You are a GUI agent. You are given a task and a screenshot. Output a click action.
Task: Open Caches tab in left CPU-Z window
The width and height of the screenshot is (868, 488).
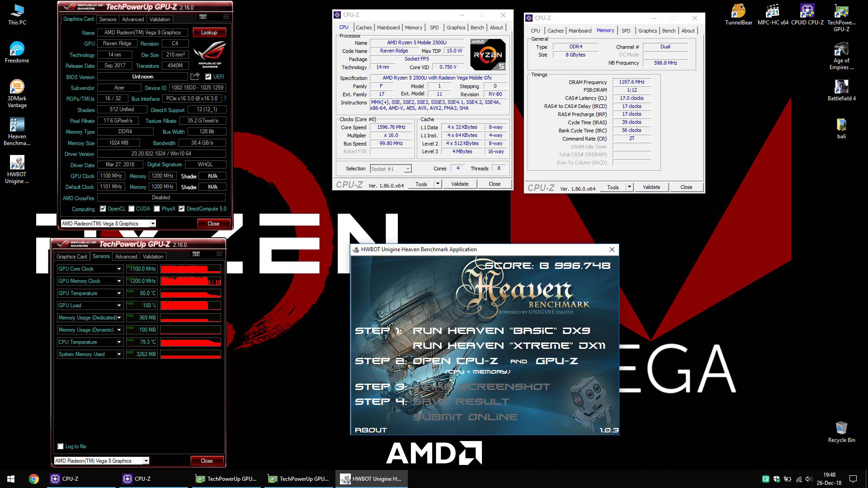click(x=363, y=28)
